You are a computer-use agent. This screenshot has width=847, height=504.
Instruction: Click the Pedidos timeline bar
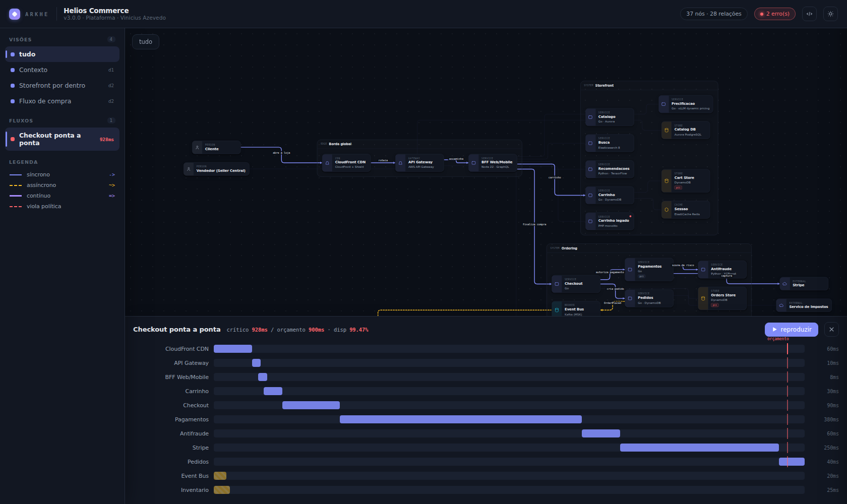point(792,462)
